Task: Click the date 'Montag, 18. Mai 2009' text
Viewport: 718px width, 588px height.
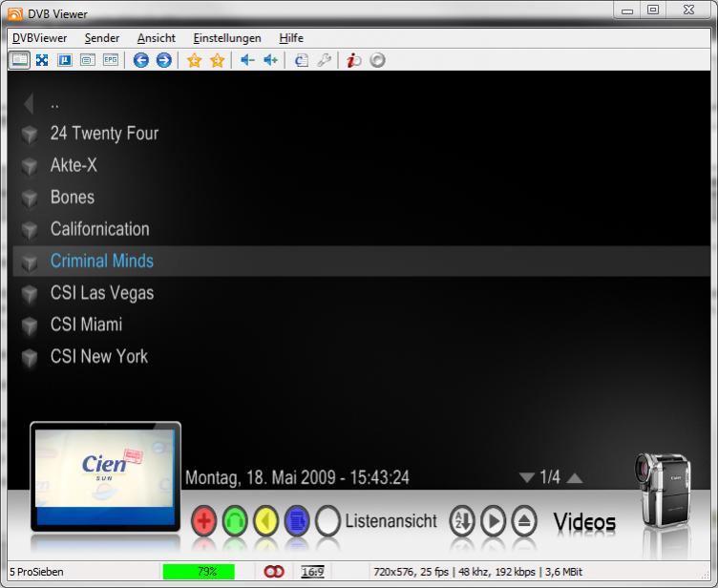Action: coord(260,477)
